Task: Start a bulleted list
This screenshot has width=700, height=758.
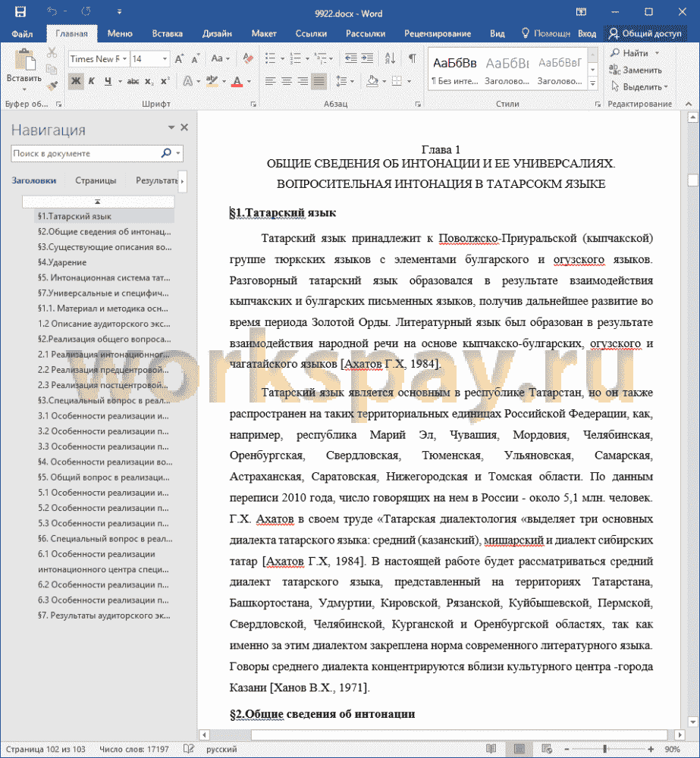Action: tap(271, 59)
